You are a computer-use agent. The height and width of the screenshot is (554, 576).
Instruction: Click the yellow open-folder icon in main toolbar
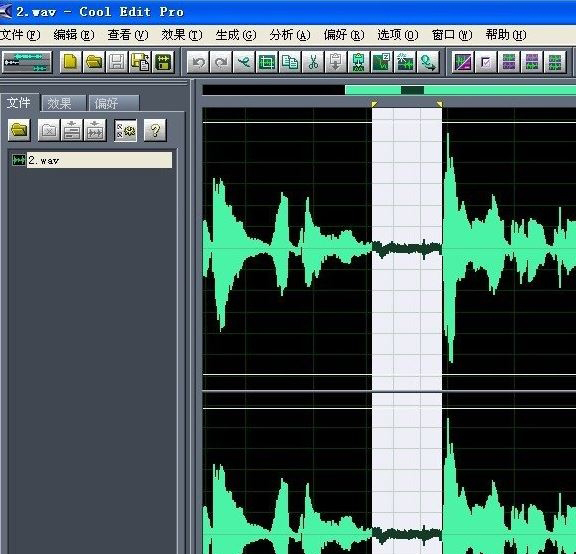[x=94, y=62]
